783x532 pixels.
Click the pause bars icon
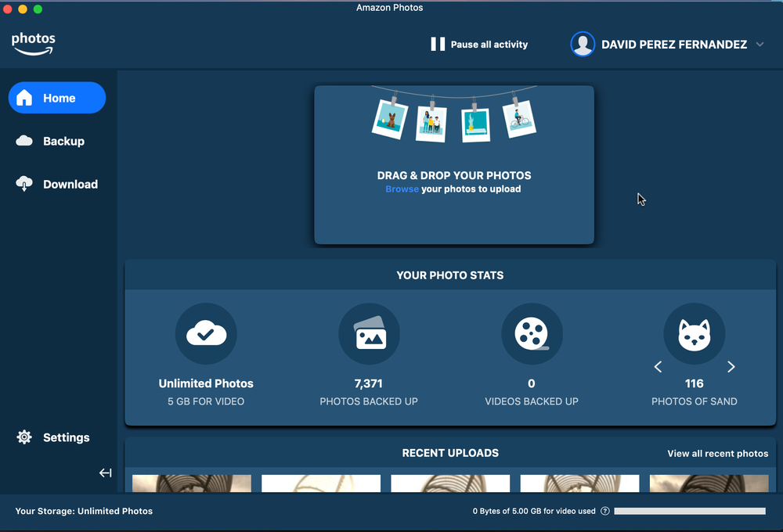438,44
